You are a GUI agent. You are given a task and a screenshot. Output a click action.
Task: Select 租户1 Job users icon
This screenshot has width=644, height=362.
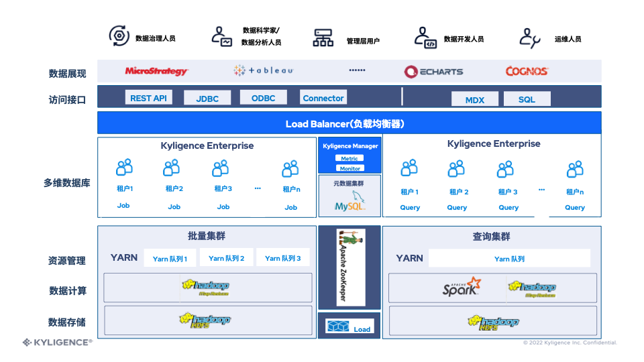(x=124, y=167)
